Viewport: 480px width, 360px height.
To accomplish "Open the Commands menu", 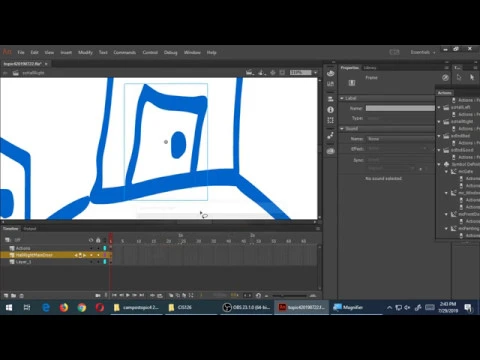I will (125, 52).
